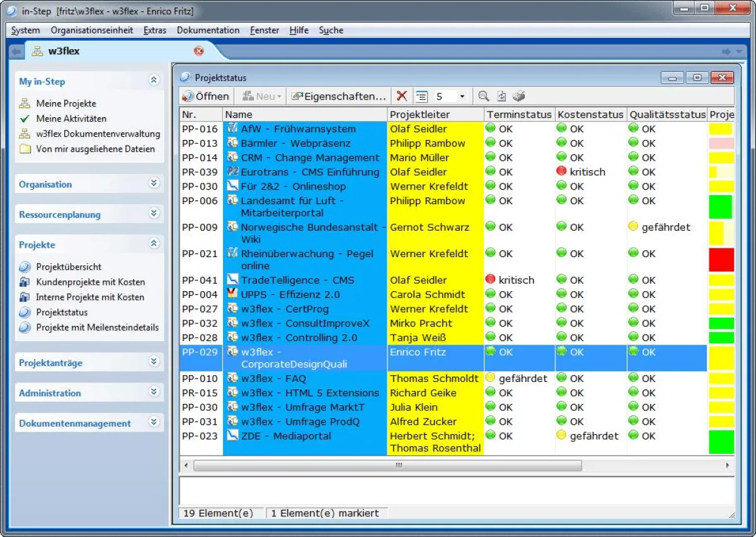The width and height of the screenshot is (756, 537).
Task: Click the red X delete icon in toolbar
Action: click(401, 96)
